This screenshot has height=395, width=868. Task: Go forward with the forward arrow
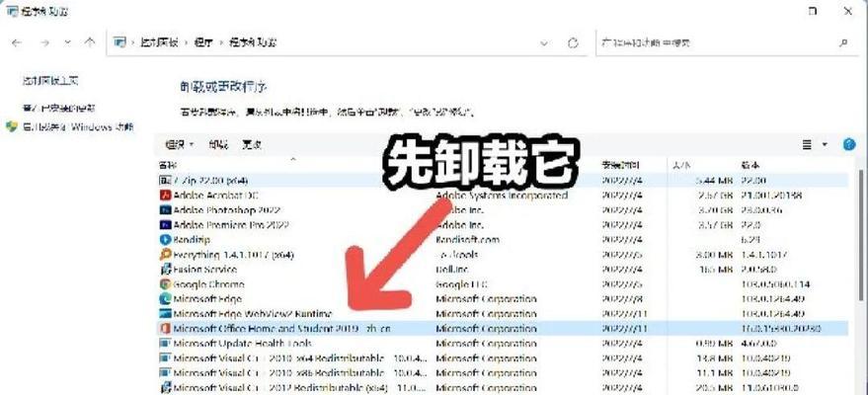point(44,42)
